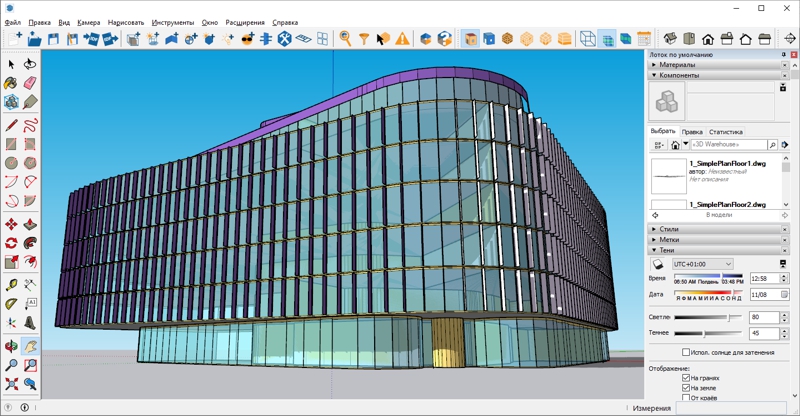
Task: Click the forward arrow beside В модели
Action: tap(785, 215)
